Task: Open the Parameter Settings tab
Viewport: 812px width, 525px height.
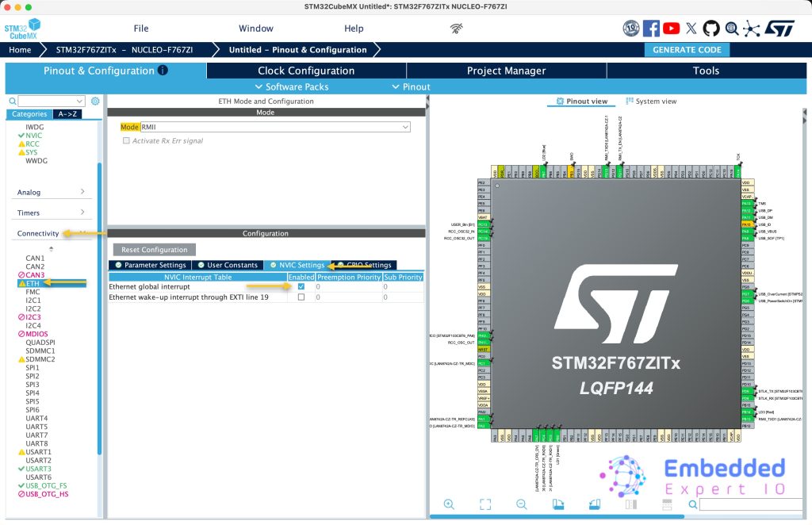Action: [x=151, y=265]
